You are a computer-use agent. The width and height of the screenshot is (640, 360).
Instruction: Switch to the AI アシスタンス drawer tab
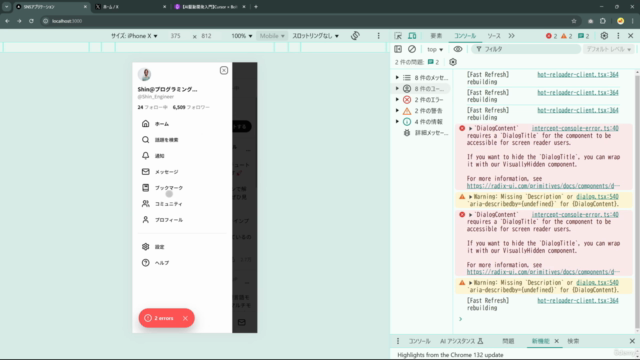[x=461, y=341]
